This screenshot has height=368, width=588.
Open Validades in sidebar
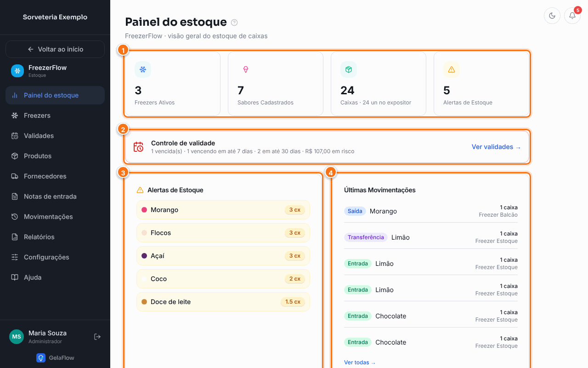click(x=55, y=136)
